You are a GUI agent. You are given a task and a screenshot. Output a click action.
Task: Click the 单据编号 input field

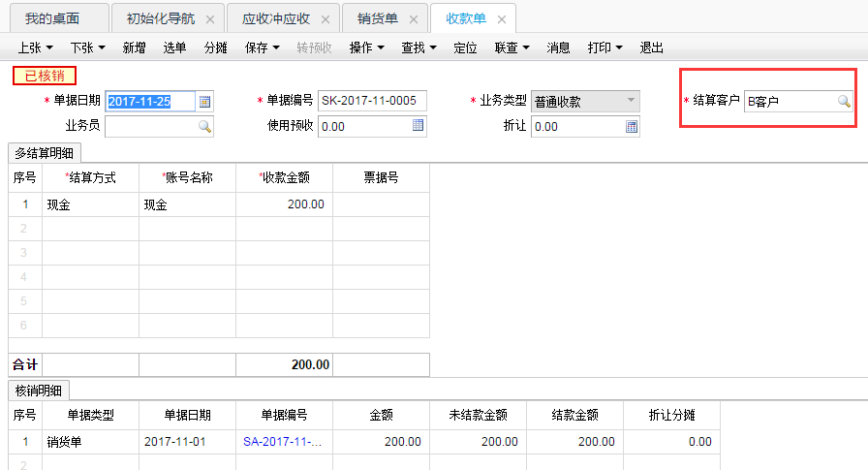pos(372,101)
